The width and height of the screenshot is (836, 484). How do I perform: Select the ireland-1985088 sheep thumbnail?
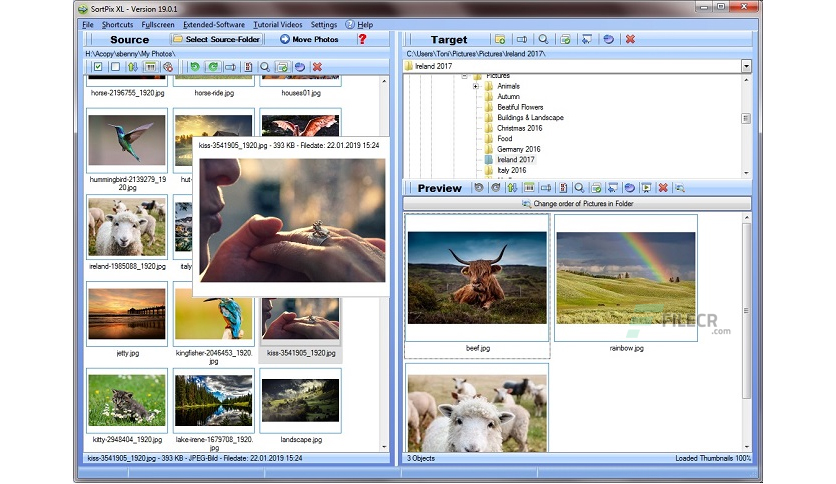pos(127,227)
